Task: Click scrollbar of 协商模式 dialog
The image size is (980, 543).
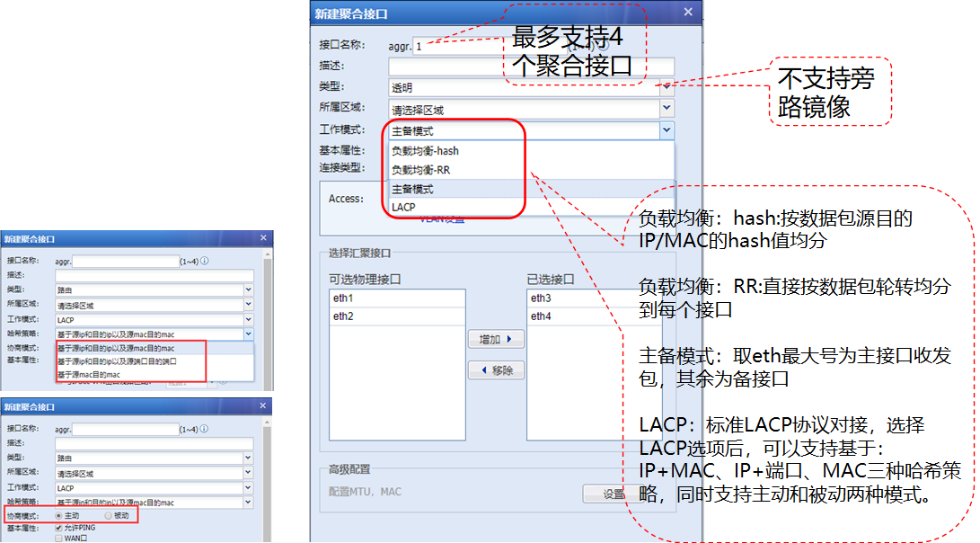Action: (268, 480)
